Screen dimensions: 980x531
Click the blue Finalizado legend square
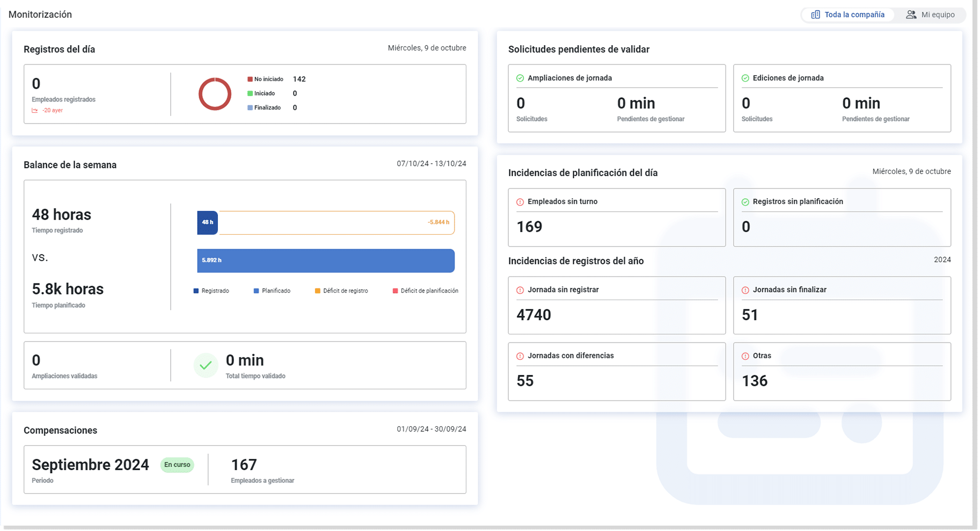pos(250,107)
